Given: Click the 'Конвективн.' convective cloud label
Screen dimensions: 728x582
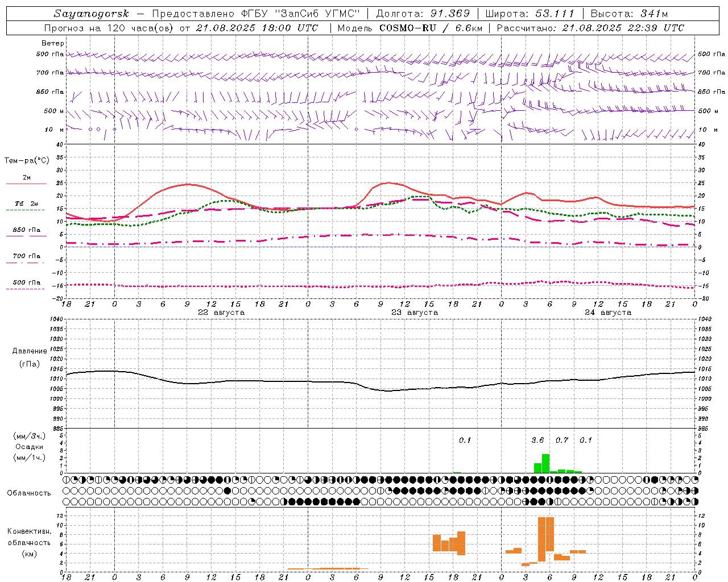Looking at the screenshot, I should [x=29, y=531].
